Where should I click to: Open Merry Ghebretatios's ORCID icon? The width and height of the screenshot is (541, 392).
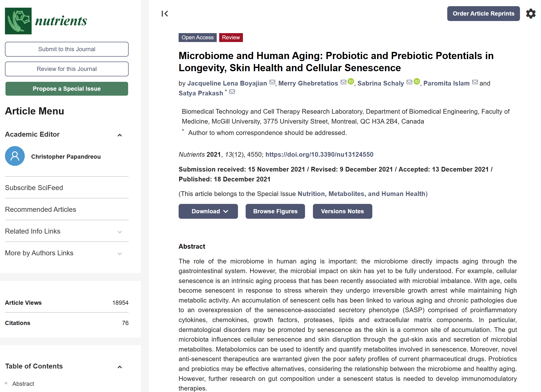pos(351,81)
